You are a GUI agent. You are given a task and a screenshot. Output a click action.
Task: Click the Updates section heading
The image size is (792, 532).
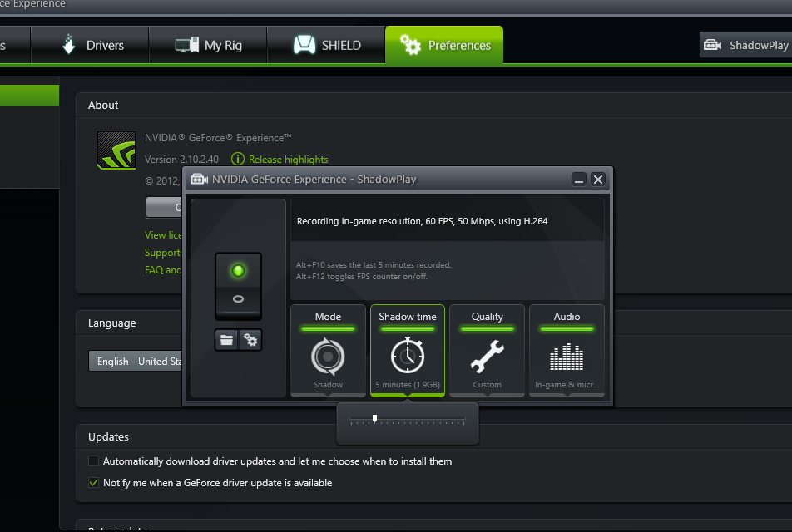(x=109, y=436)
